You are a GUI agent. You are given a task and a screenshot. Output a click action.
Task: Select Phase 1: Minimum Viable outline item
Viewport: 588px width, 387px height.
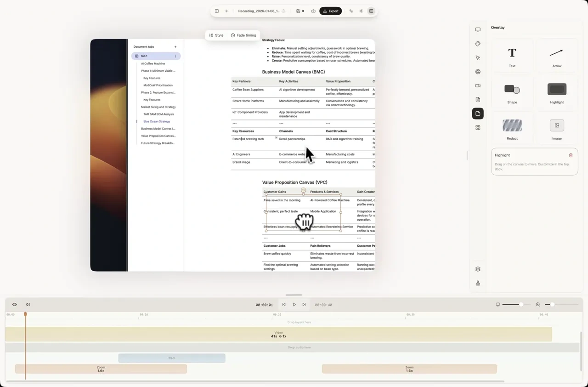coord(158,71)
